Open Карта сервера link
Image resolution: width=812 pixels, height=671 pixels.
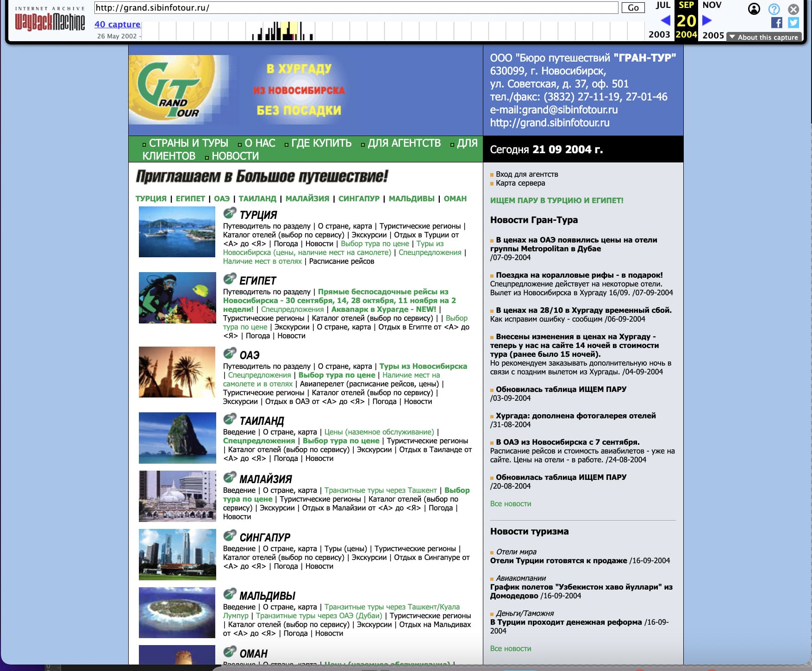point(520,183)
